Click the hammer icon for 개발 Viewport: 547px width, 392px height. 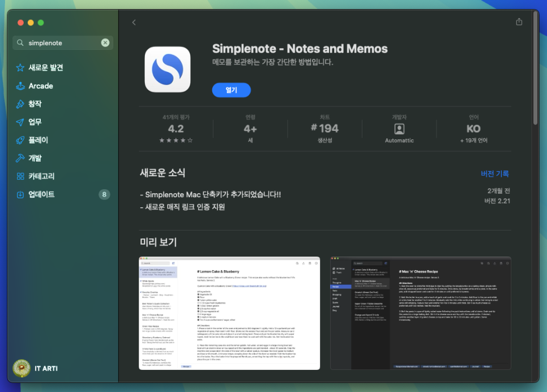pos(20,158)
